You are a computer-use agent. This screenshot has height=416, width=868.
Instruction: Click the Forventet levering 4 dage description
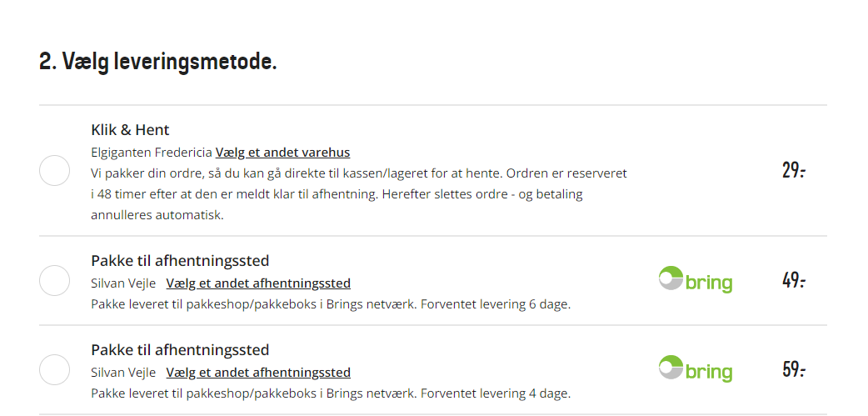point(331,393)
